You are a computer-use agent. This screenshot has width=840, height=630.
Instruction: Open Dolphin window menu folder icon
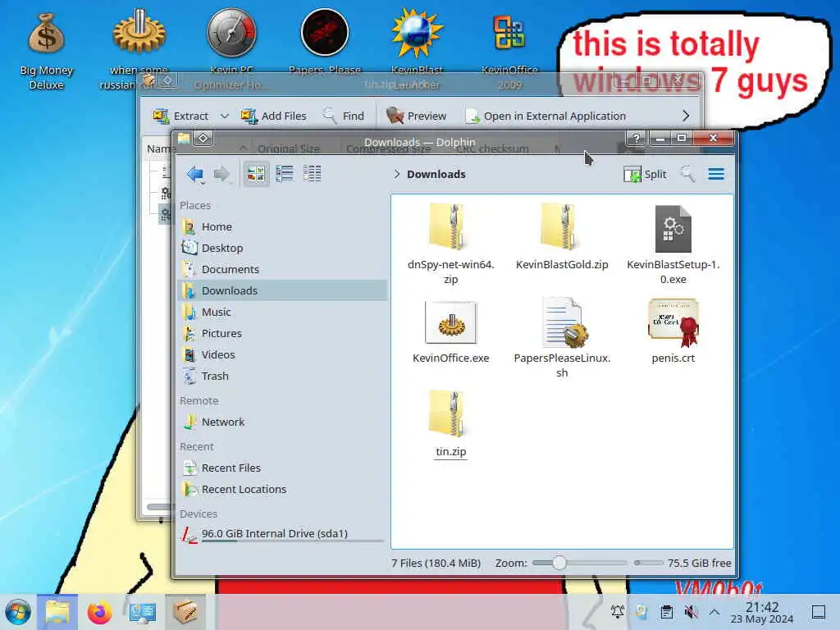184,138
